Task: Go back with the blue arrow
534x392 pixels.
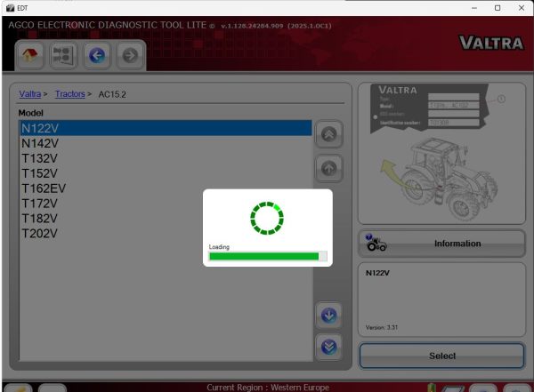Action: point(97,55)
